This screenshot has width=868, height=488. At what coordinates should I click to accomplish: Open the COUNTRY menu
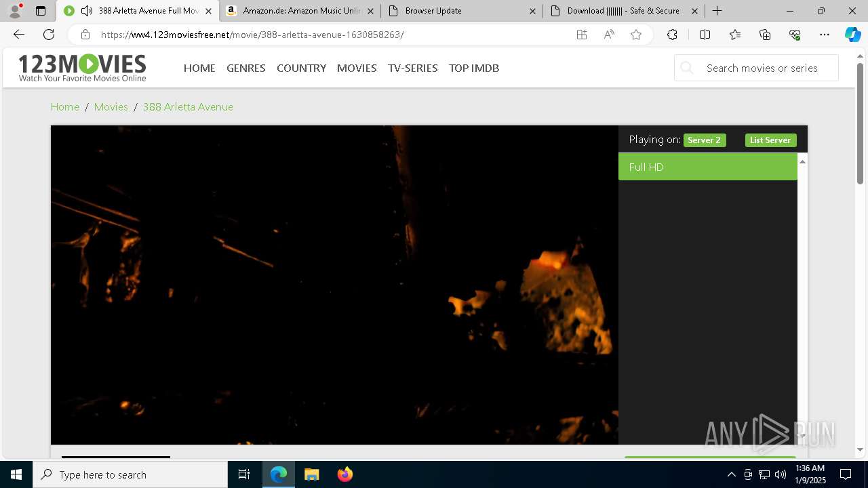pyautogui.click(x=301, y=68)
